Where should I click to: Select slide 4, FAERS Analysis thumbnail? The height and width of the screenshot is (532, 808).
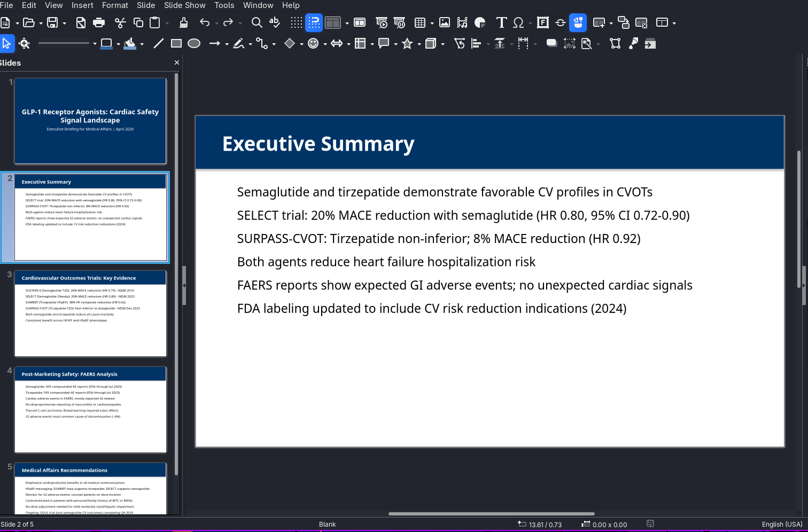point(90,409)
